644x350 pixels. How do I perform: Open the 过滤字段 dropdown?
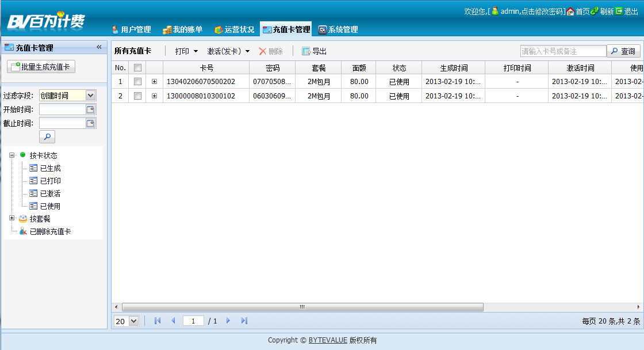90,96
